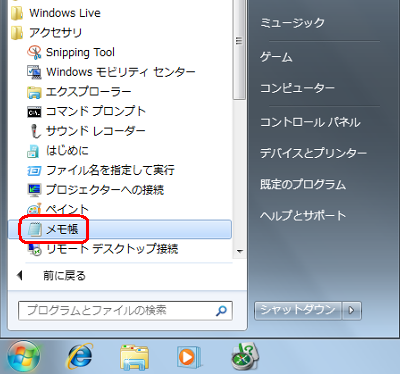The width and height of the screenshot is (400, 374).
Task: Click the Snipping Tool label
Action: point(80,52)
